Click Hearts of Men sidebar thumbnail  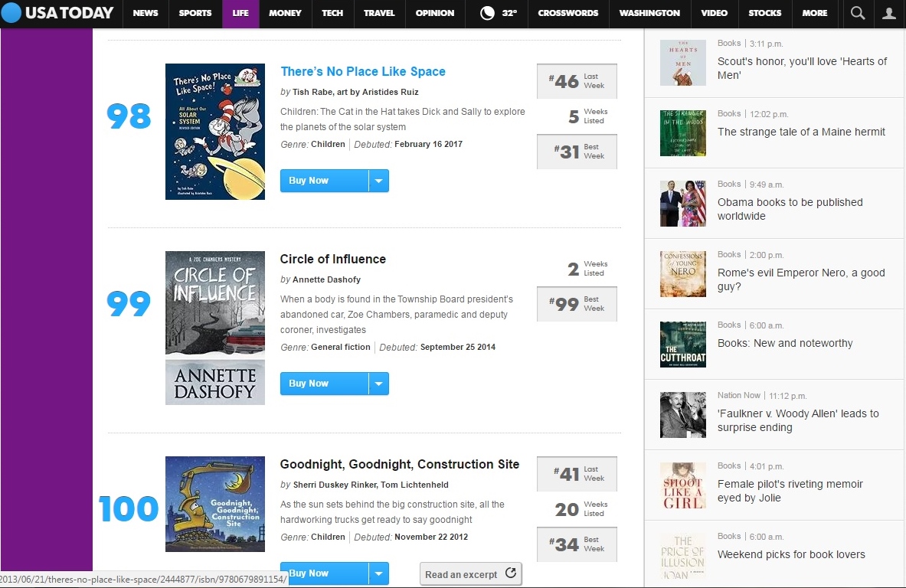(683, 62)
